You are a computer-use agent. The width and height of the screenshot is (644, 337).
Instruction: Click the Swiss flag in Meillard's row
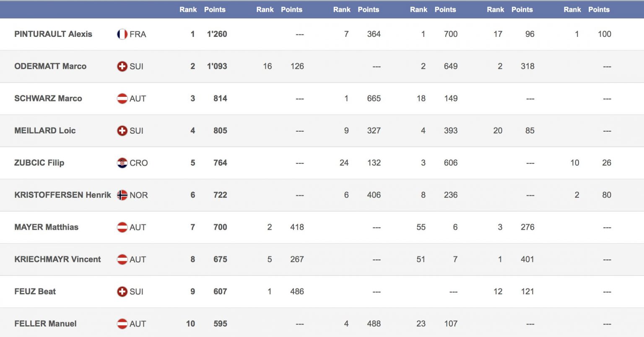pos(122,131)
